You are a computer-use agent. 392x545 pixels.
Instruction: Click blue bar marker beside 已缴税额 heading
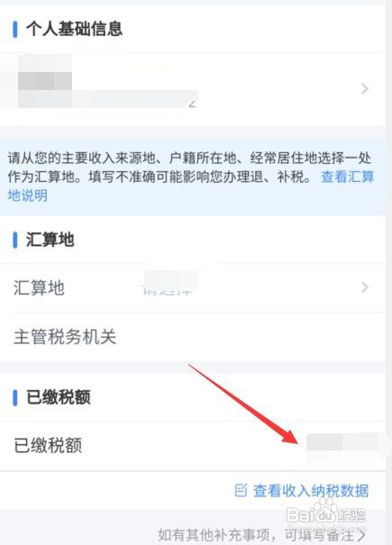click(x=15, y=397)
